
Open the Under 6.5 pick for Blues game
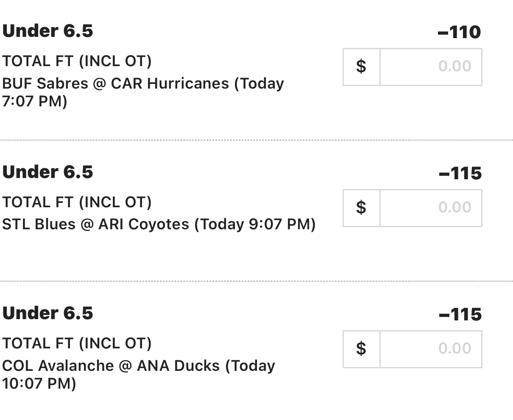tap(47, 172)
